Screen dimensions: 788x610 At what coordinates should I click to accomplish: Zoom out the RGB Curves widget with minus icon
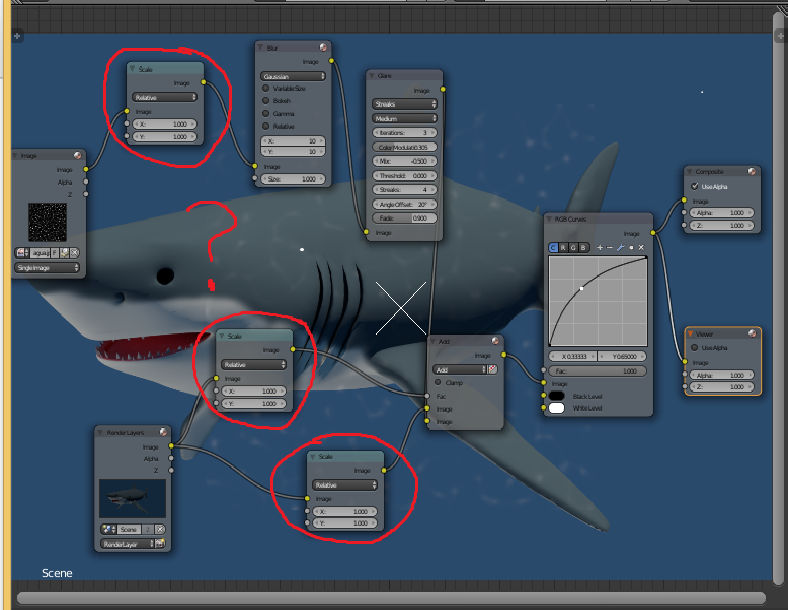coord(610,247)
